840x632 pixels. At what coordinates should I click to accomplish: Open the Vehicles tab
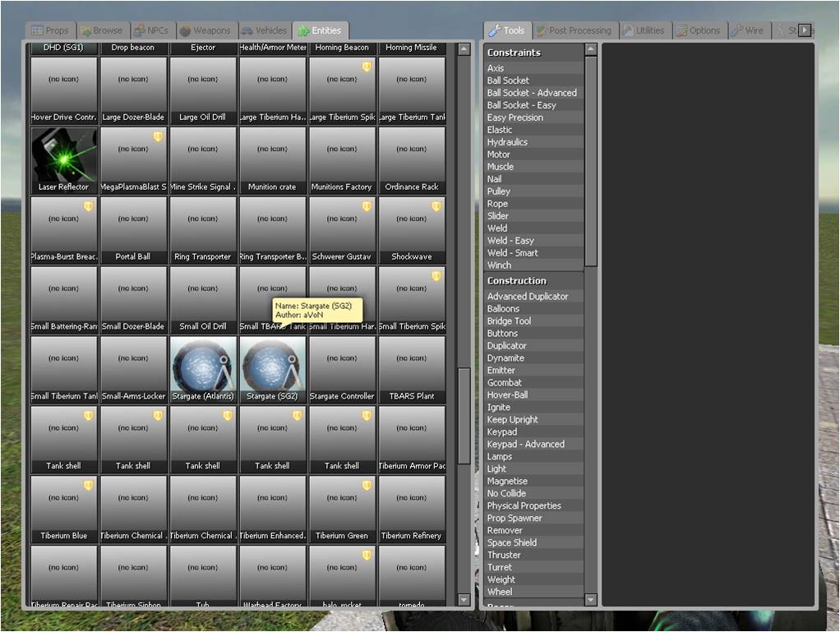coord(265,30)
